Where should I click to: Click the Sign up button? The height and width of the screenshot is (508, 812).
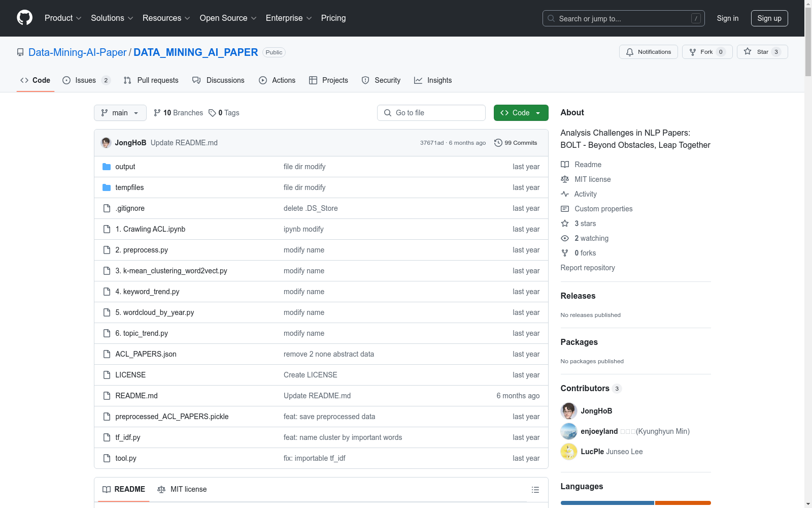click(769, 18)
